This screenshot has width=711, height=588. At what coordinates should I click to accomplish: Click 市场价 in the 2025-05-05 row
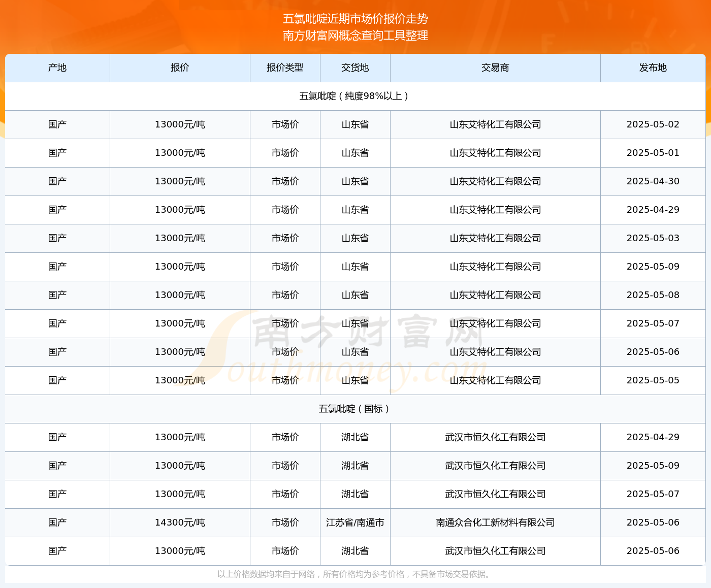pos(285,380)
